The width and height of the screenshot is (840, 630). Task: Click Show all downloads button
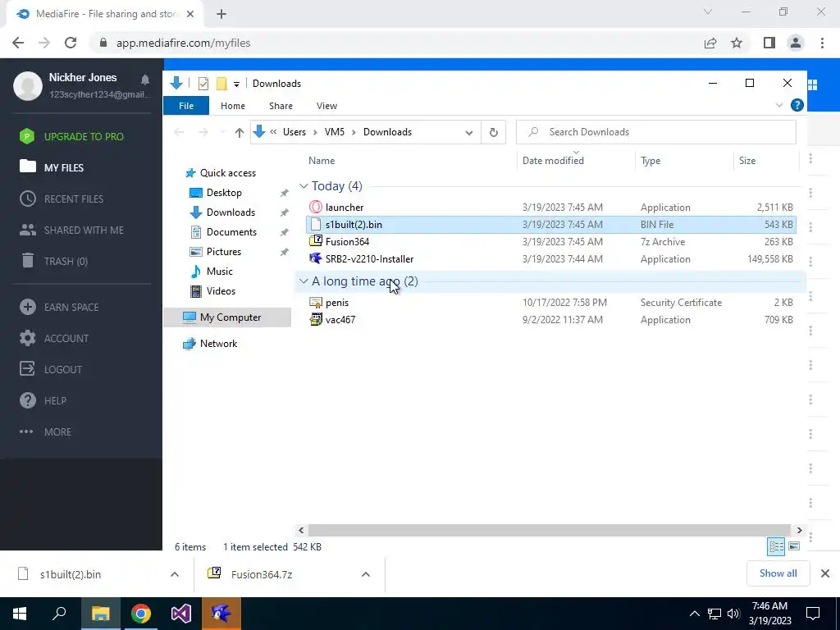tap(778, 573)
